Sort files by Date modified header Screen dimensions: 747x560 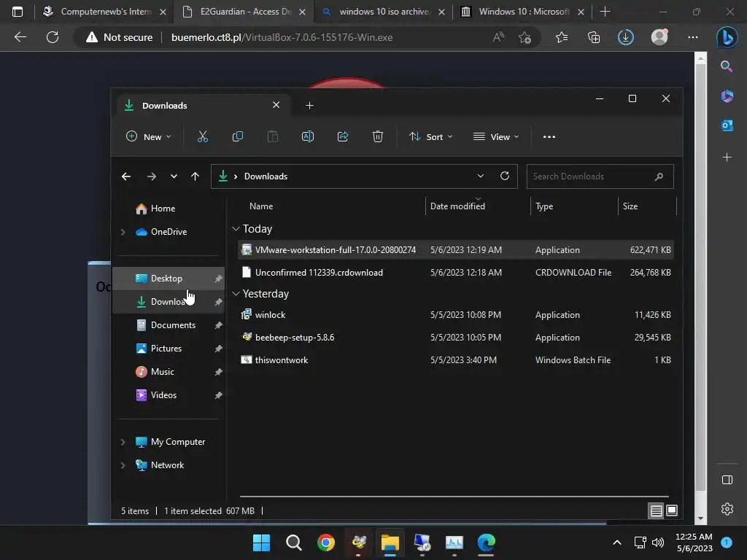coord(457,206)
